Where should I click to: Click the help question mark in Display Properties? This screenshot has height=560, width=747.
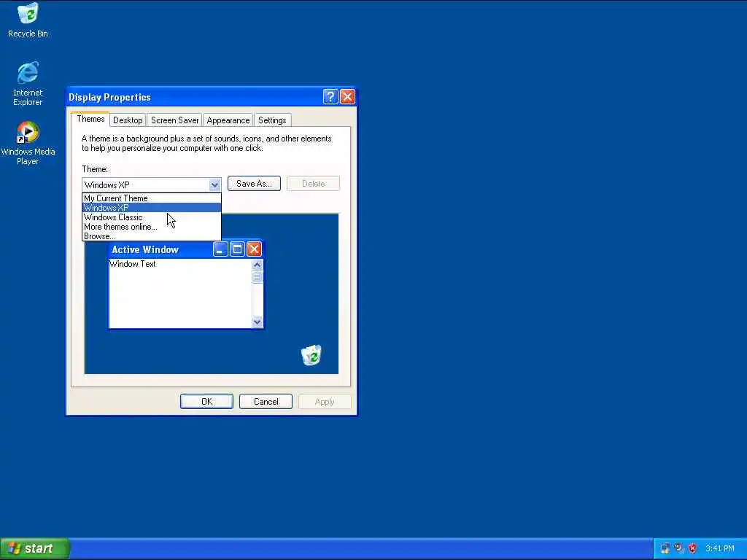coord(330,97)
